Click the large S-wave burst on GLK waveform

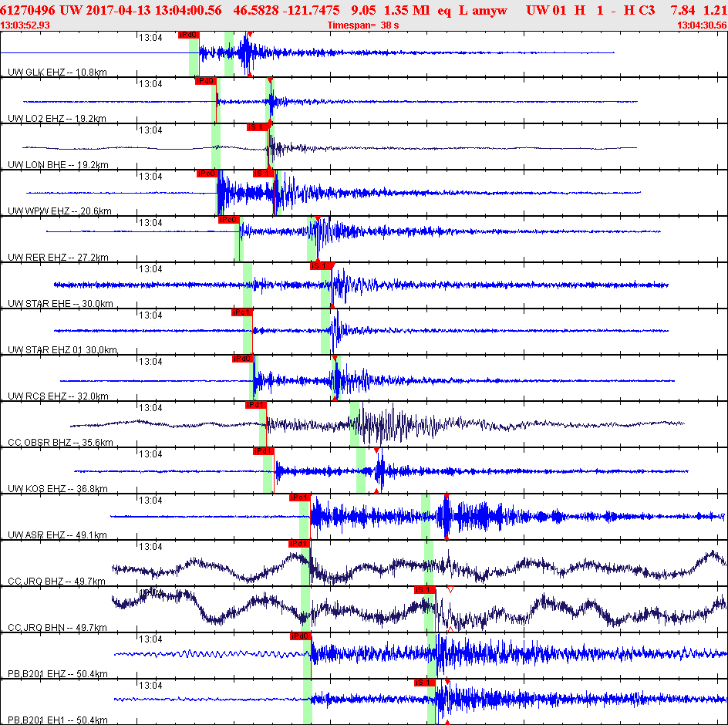click(247, 53)
